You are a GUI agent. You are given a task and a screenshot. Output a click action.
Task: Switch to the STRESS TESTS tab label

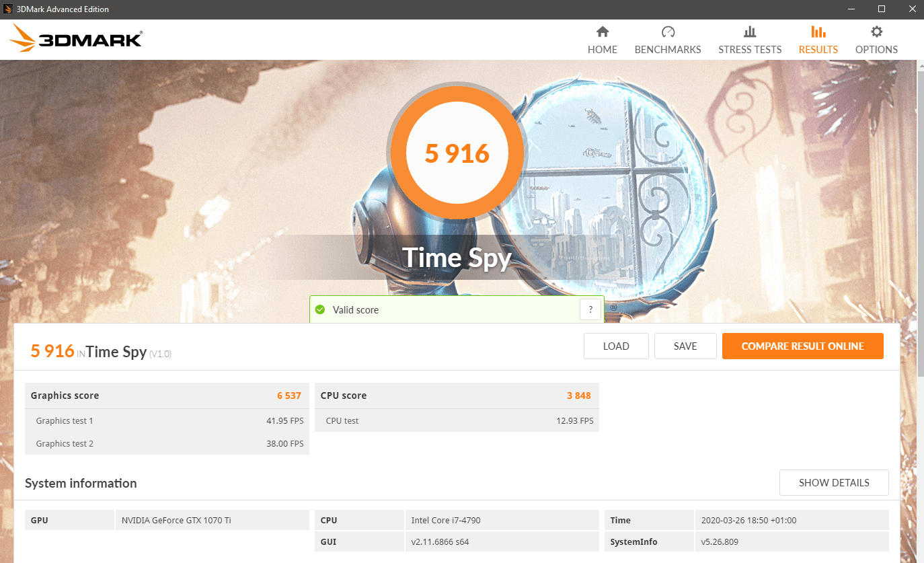click(750, 50)
